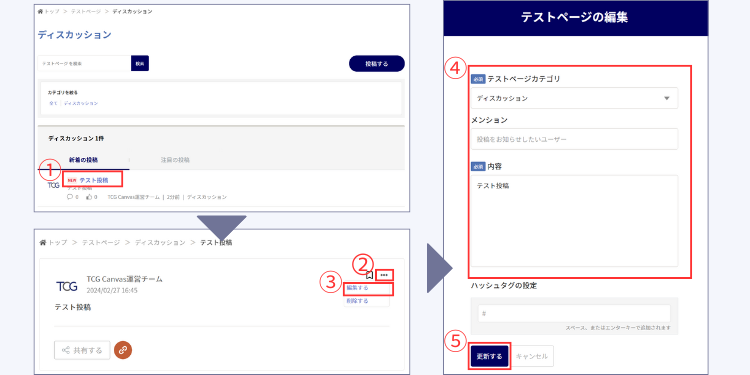
Task: Click the TCG avatar logo in the list row
Action: 54,185
